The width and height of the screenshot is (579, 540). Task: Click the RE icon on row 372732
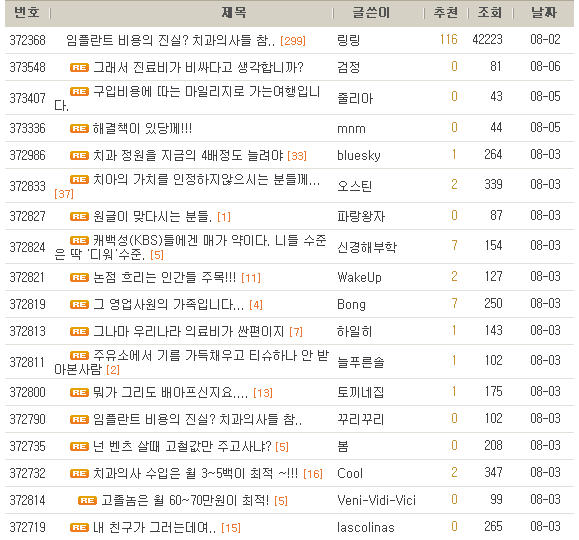(x=79, y=473)
